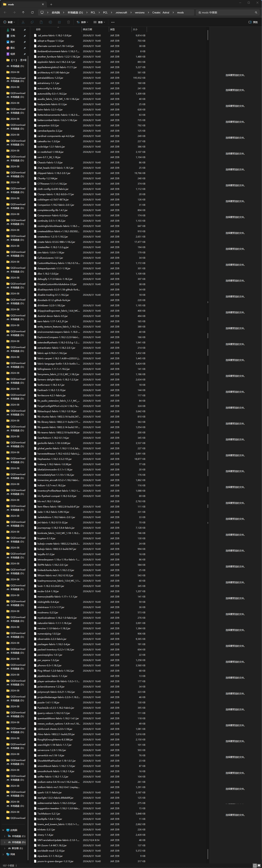Refresh the mods folder view
Viewport: 262px width, 868px height.
(x=32, y=12)
